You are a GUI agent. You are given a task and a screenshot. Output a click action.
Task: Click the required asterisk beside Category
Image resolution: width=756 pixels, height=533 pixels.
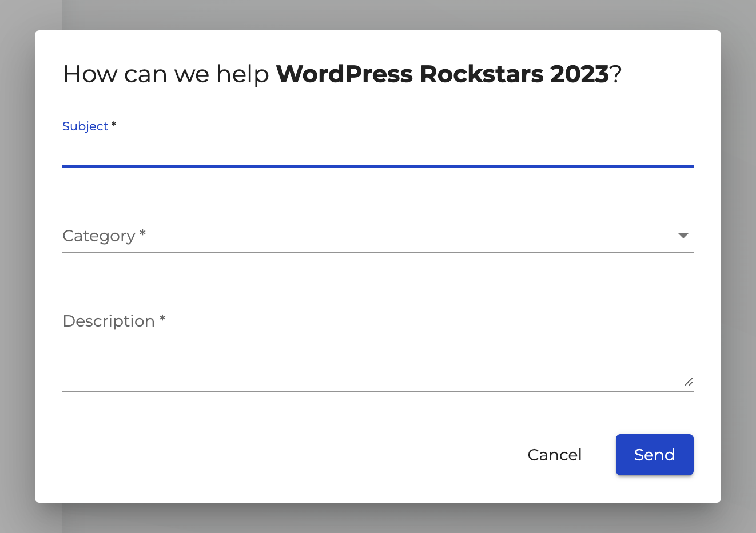coord(143,233)
